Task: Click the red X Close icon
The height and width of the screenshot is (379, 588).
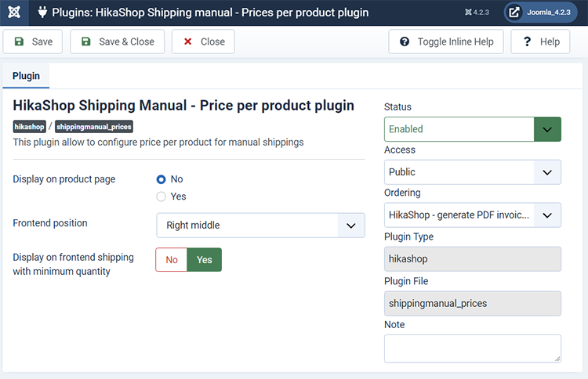Action: 188,42
